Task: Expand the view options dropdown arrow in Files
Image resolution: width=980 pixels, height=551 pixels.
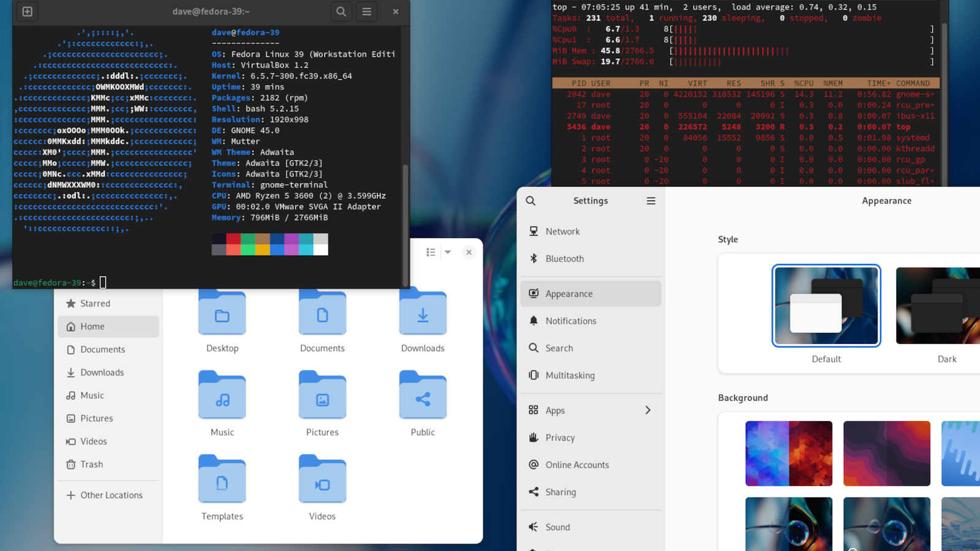Action: point(448,252)
